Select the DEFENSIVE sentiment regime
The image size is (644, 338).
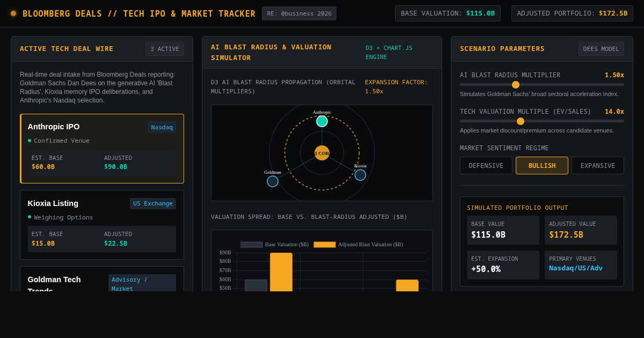(486, 165)
